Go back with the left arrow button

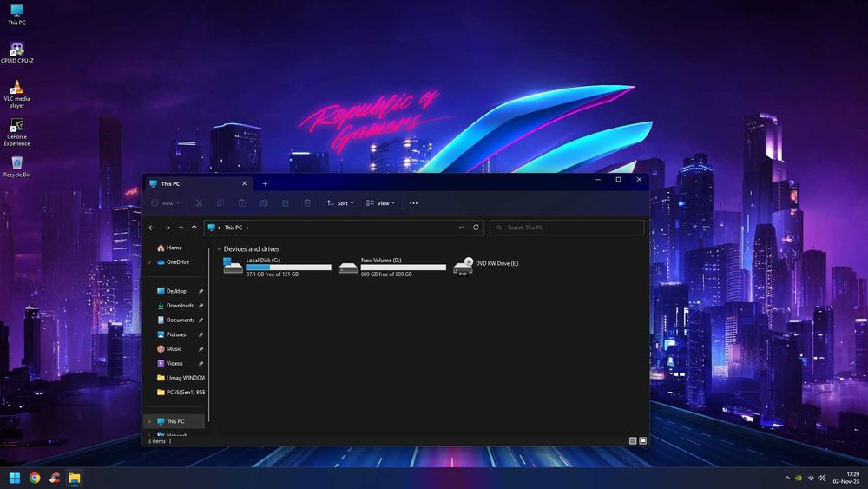pyautogui.click(x=152, y=228)
